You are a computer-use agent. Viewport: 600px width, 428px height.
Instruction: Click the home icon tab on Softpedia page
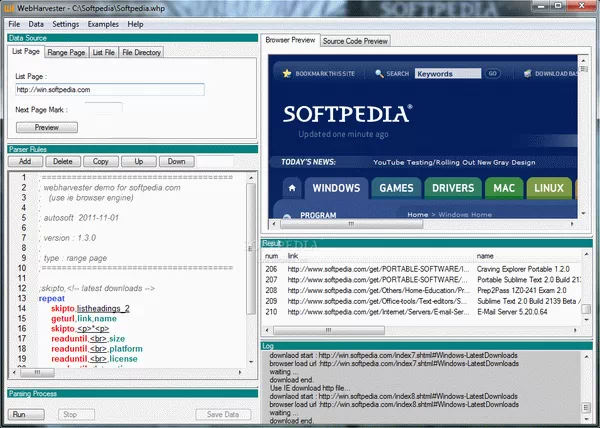coord(291,187)
